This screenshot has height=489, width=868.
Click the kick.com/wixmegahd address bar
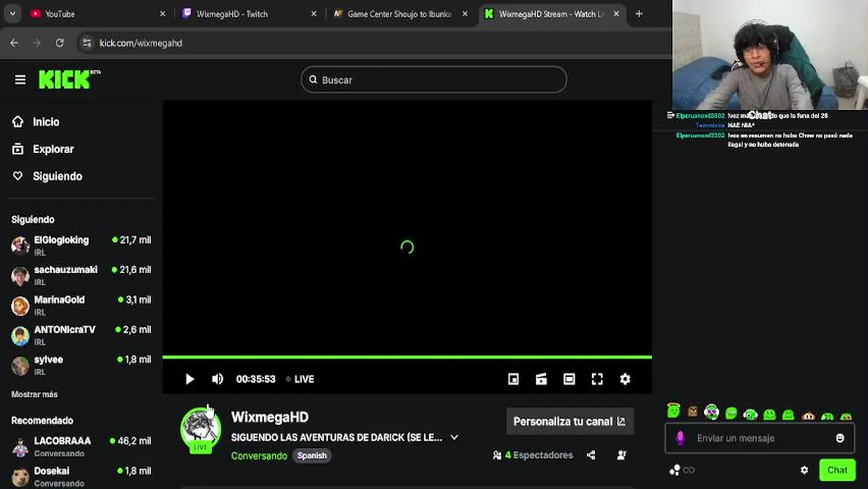pos(141,43)
